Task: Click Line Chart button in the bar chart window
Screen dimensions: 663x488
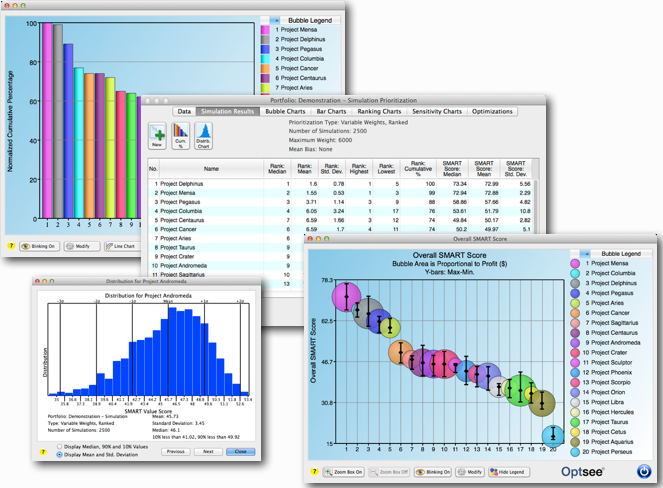Action: [x=121, y=245]
